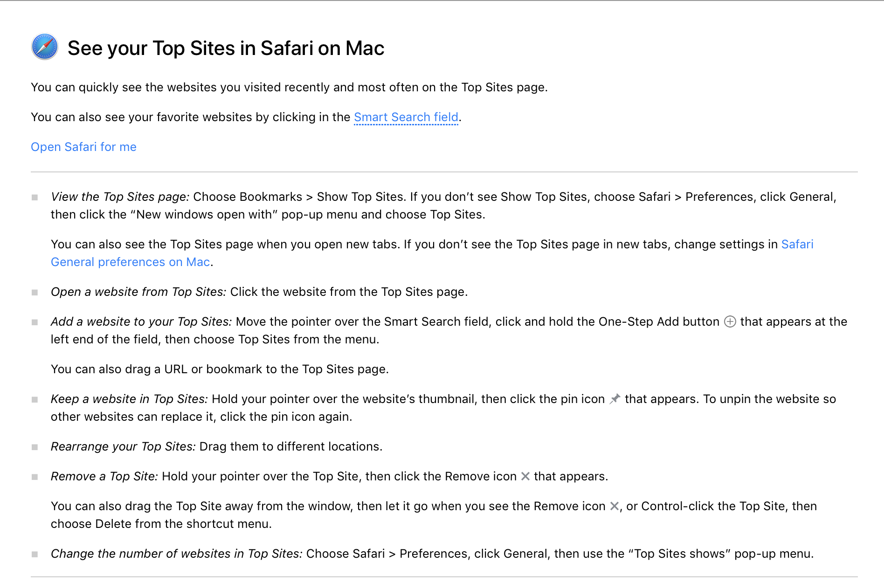Image resolution: width=884 pixels, height=588 pixels.
Task: Click bullet beside Keep a website item
Action: [x=35, y=399]
